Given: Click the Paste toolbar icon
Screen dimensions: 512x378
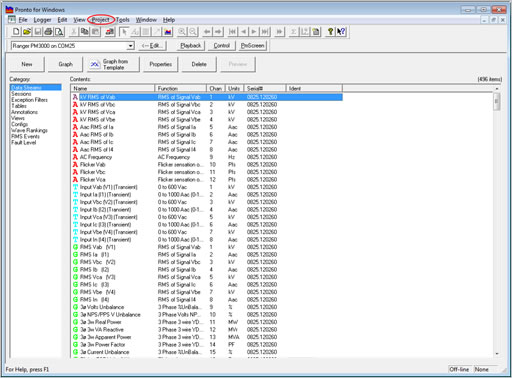Looking at the screenshot, I should click(95, 32).
